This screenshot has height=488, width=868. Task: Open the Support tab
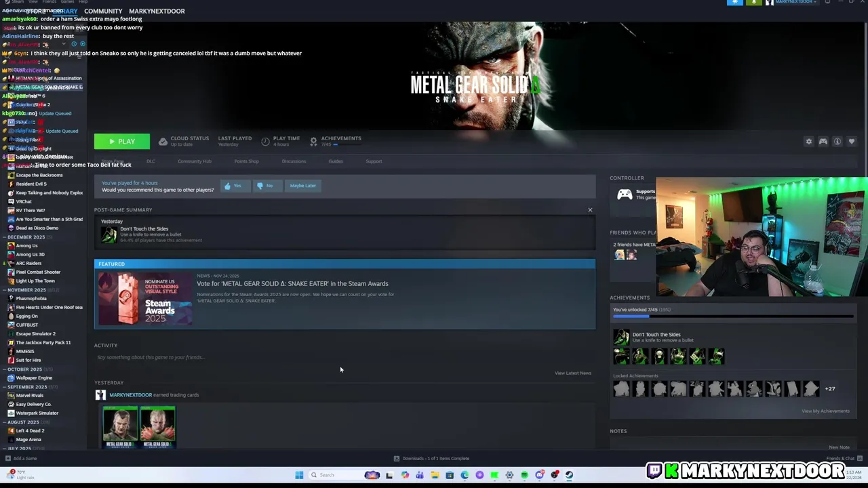pos(374,161)
